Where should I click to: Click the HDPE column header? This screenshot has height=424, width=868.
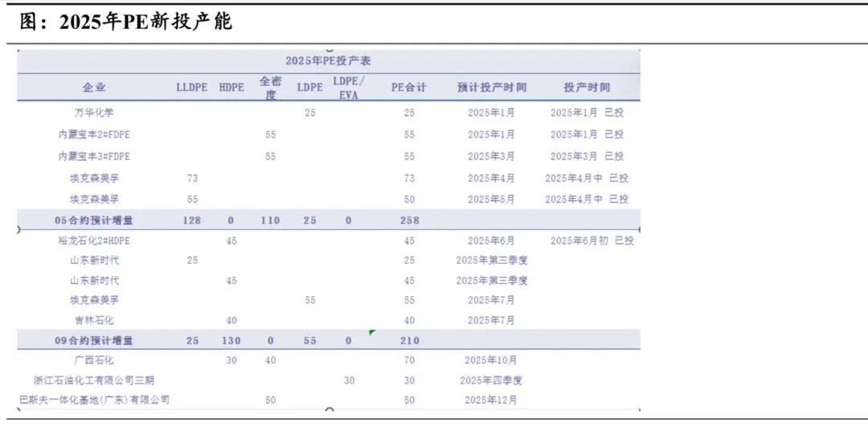231,88
